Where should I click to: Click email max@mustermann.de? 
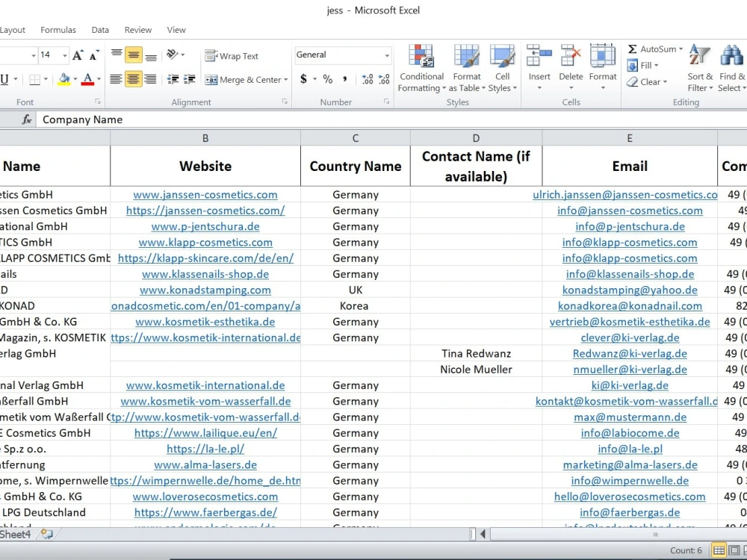(x=630, y=417)
